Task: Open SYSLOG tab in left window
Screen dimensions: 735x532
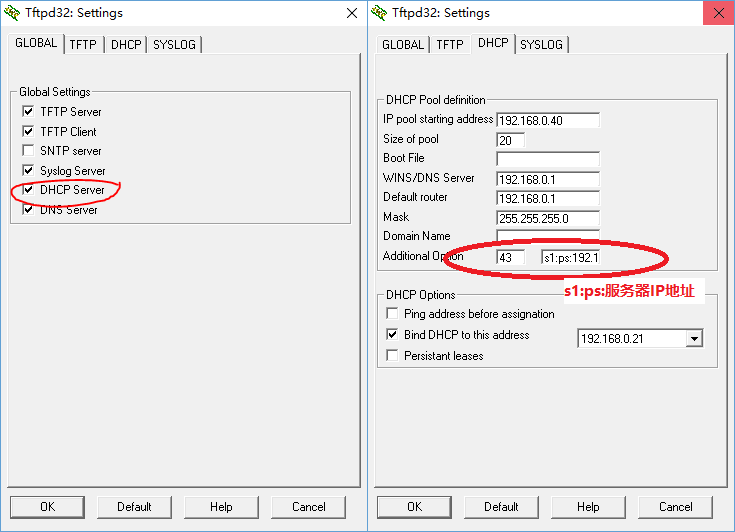Action: coord(174,45)
